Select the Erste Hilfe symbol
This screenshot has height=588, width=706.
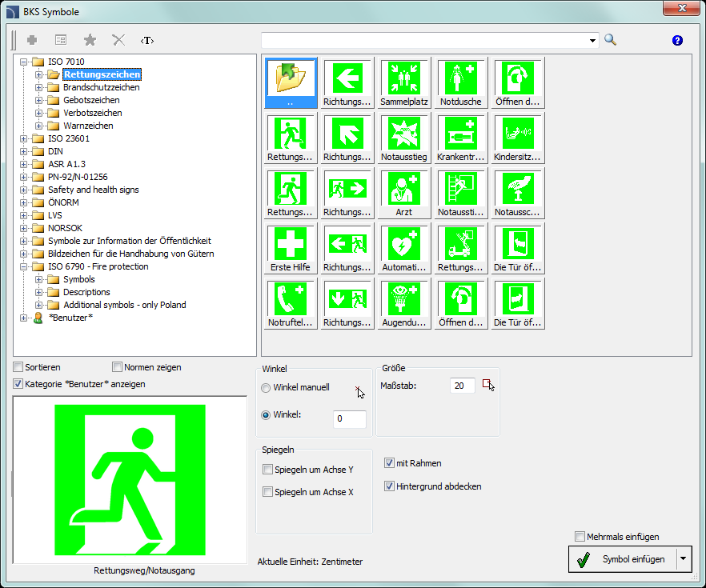291,249
